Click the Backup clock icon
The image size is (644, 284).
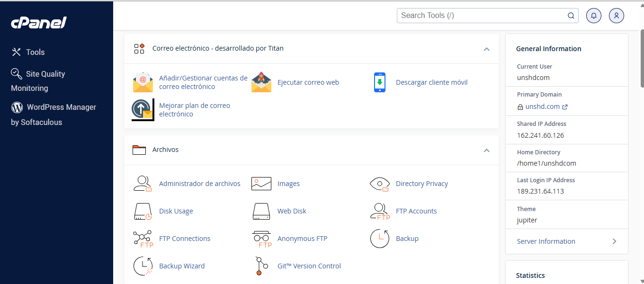coord(379,239)
